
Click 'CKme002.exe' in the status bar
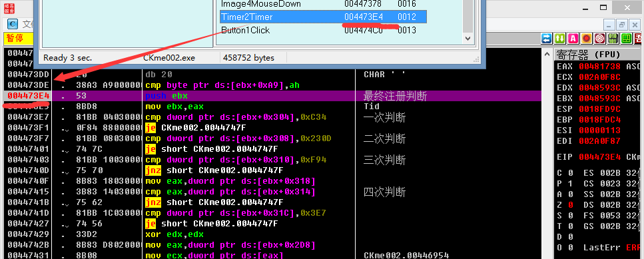point(169,58)
